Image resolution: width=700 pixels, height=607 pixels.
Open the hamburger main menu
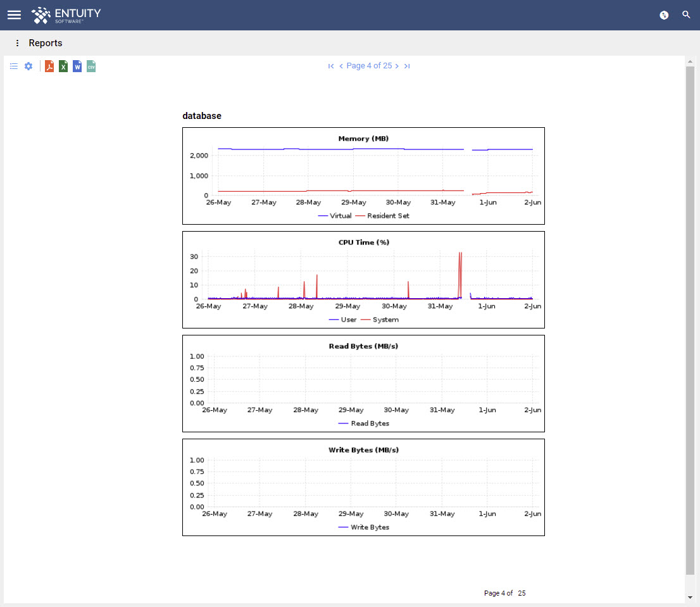(x=15, y=15)
